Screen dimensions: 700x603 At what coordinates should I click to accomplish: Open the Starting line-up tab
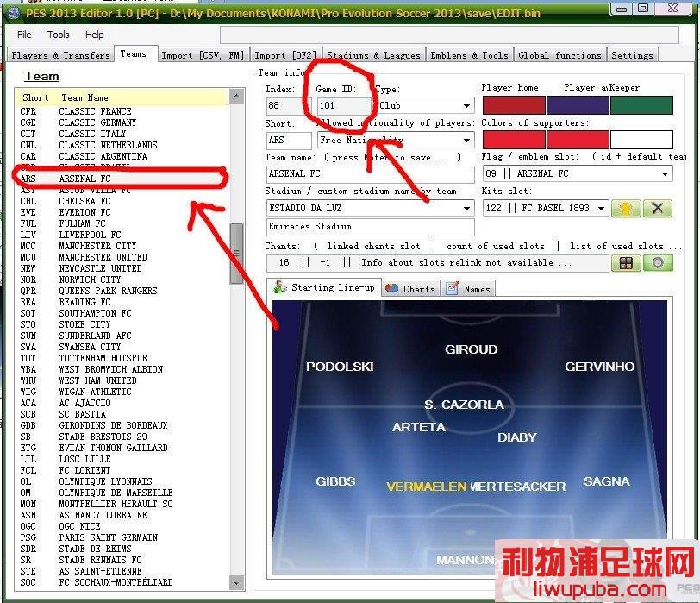pos(324,287)
